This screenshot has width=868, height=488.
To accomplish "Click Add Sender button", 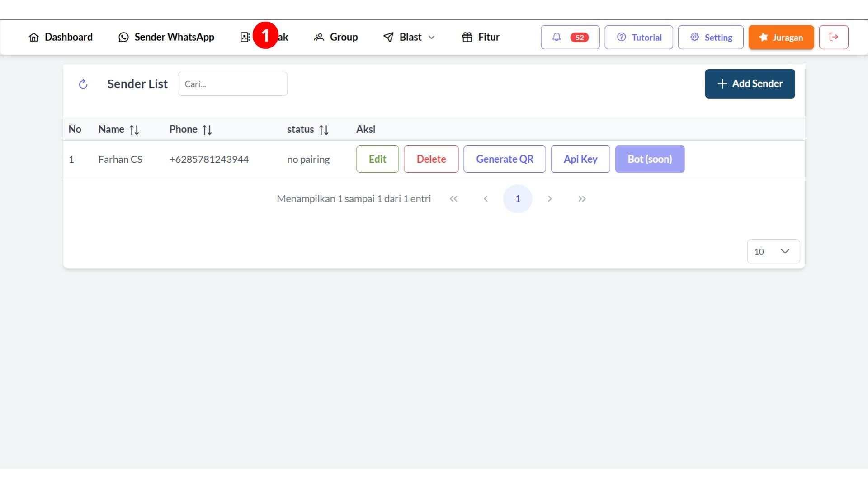I will pyautogui.click(x=750, y=84).
